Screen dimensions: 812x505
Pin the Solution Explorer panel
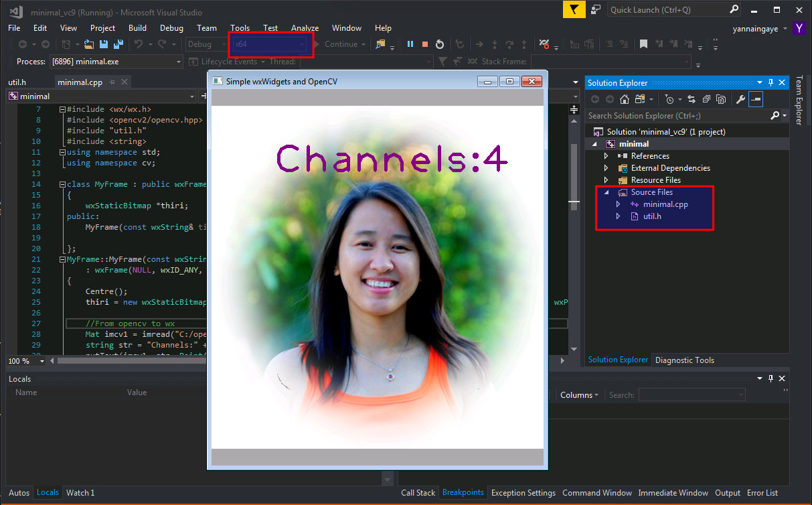(x=771, y=82)
